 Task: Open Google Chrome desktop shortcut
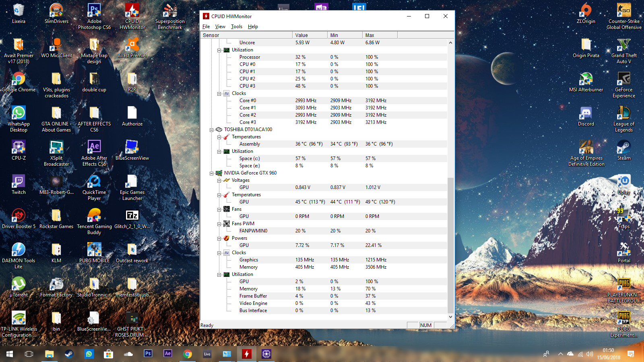[19, 82]
